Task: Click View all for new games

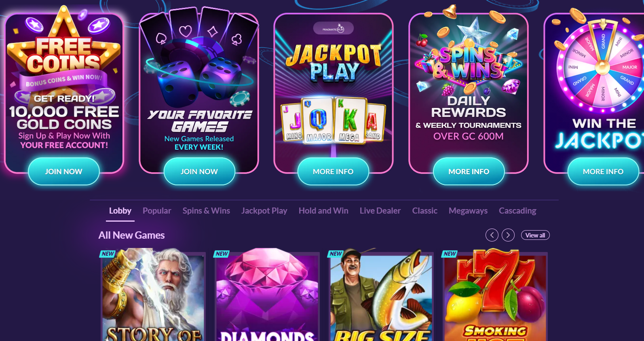Action: pos(535,235)
